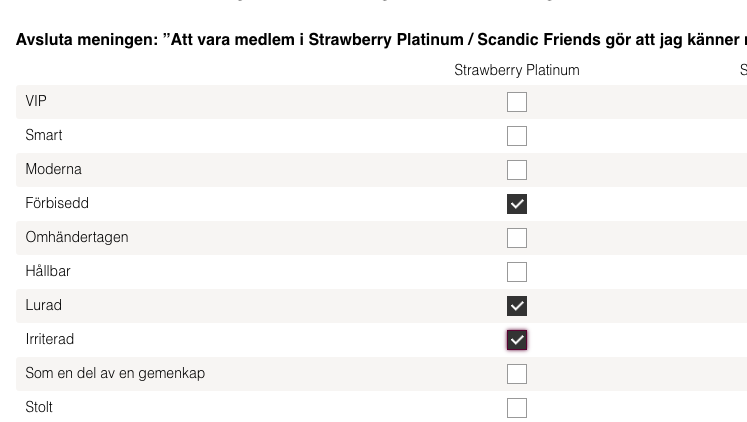Click the 'Irriterad' row label text
Viewport: 747px width, 422px height.
50,340
